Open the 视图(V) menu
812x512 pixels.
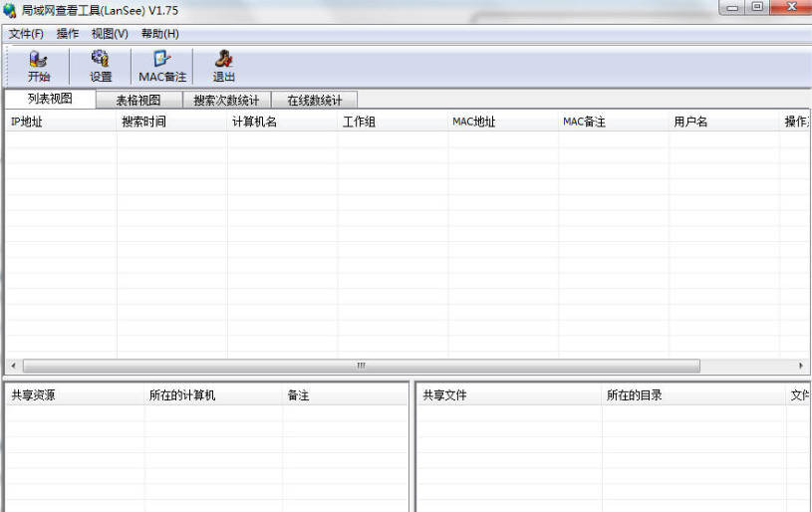[110, 34]
